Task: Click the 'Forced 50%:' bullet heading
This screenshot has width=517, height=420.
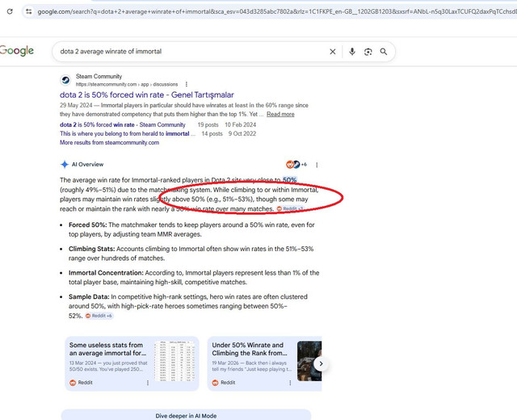Action: [88, 225]
